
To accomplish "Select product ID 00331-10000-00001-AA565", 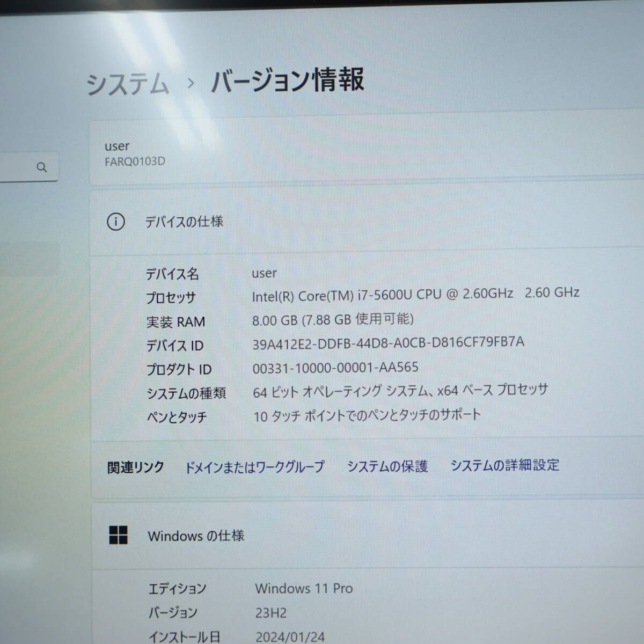I will coord(335,368).
